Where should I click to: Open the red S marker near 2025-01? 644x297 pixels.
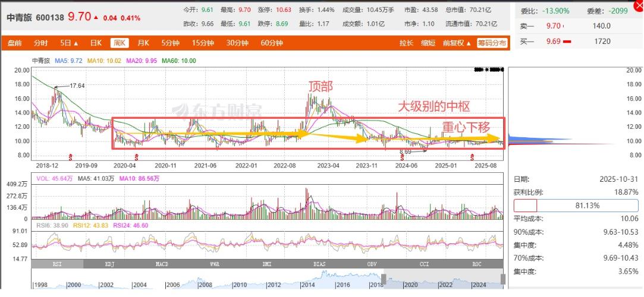tap(472, 157)
